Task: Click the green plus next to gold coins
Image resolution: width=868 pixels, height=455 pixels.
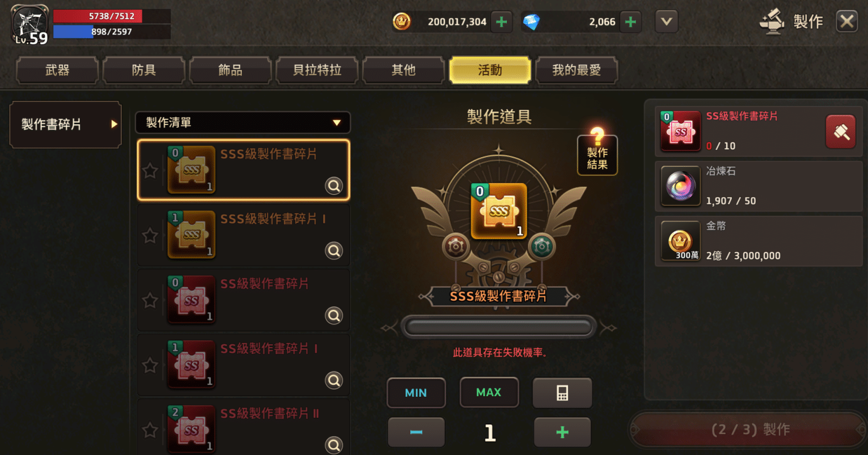Action: [x=501, y=22]
